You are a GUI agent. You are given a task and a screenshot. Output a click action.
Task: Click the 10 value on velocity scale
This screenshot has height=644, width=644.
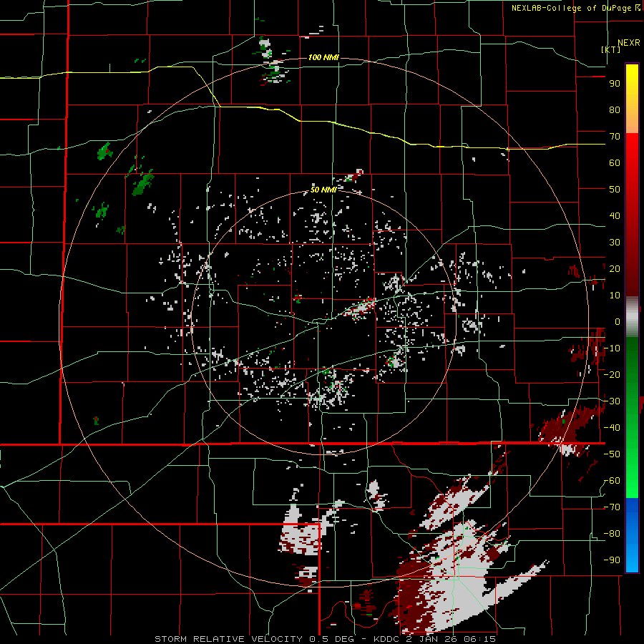click(615, 296)
